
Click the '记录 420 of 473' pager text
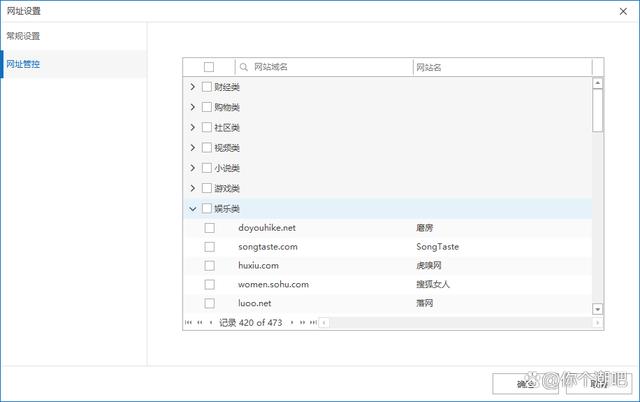(x=251, y=322)
